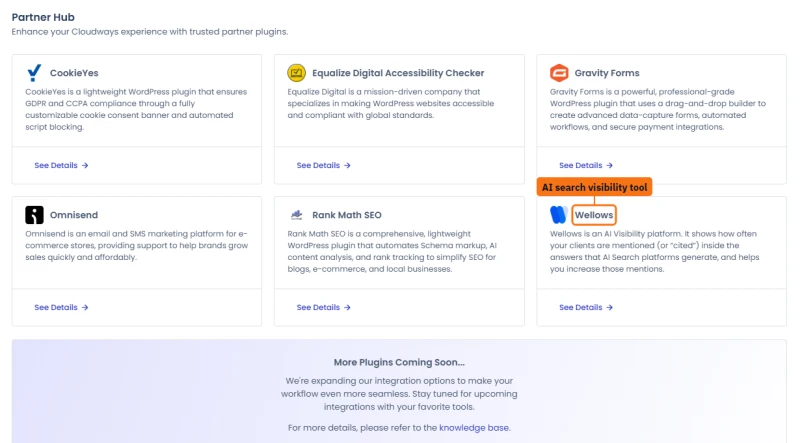Click the Gravity Forms description paragraph
The width and height of the screenshot is (800, 443).
pos(658,109)
